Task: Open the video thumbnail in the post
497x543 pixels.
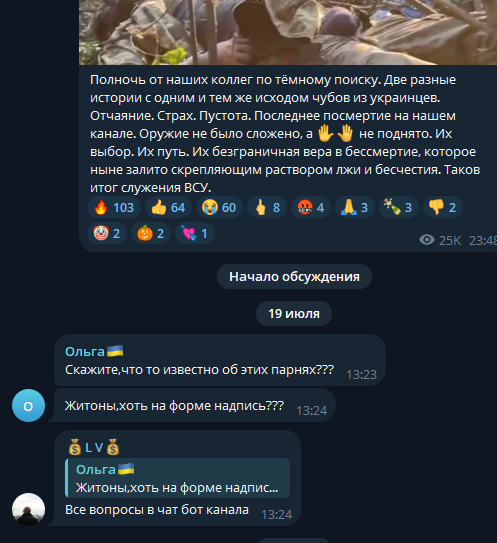Action: coord(288,32)
